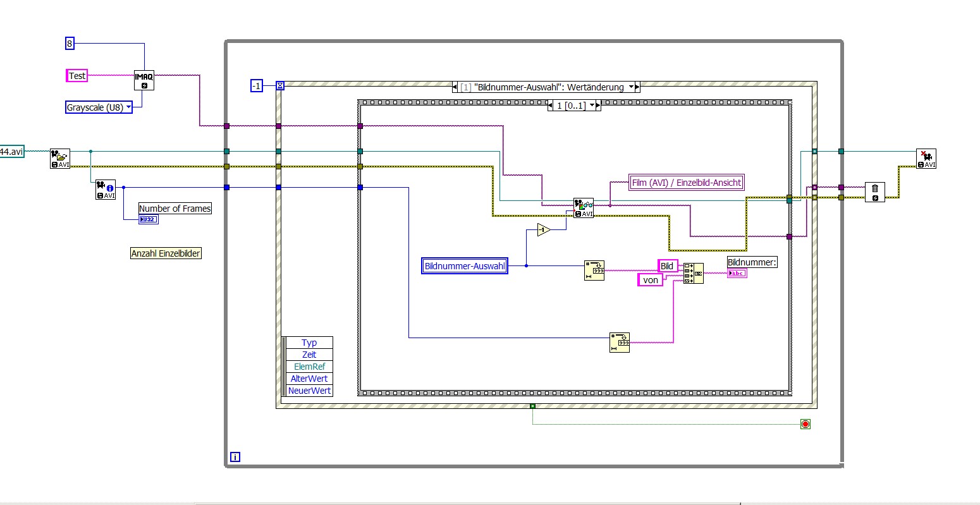Click the Bildnummer-Auswahl control terminal
This screenshot has width=980, height=505.
click(465, 266)
